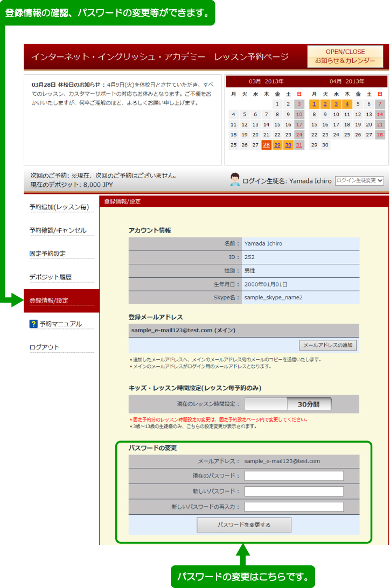Select April 4 in the calendar
This screenshot has width=390, height=588.
(347, 104)
